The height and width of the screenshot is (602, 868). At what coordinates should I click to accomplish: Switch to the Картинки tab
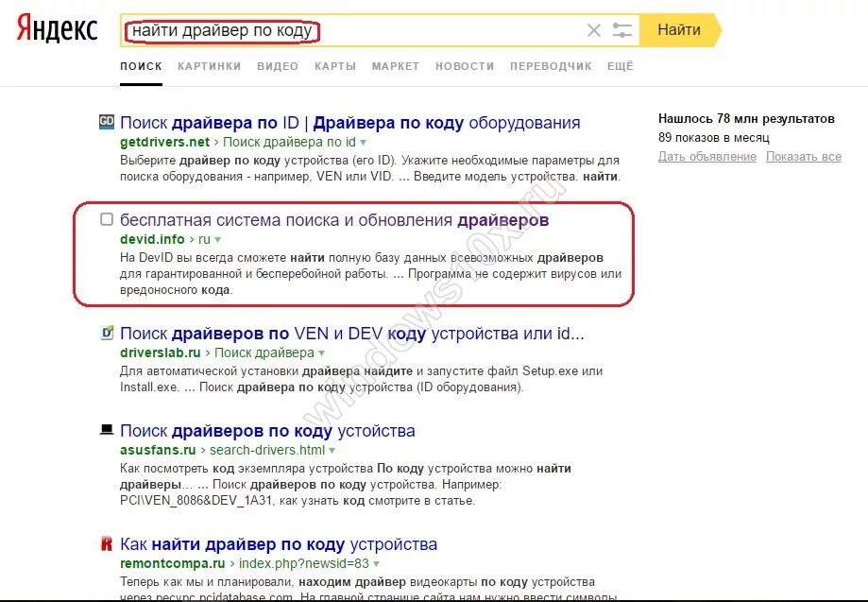tap(210, 66)
